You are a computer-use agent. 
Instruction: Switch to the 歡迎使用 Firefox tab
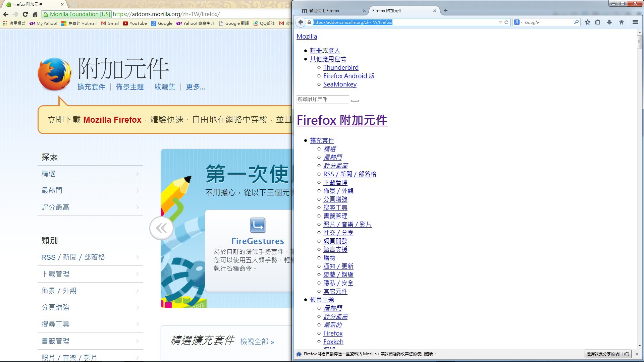click(x=324, y=11)
